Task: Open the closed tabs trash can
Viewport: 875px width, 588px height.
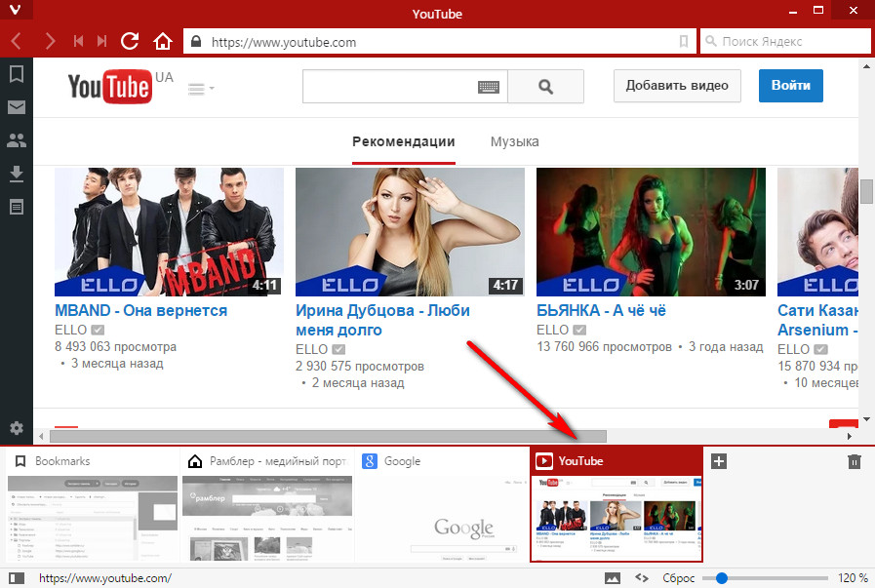Action: (855, 461)
